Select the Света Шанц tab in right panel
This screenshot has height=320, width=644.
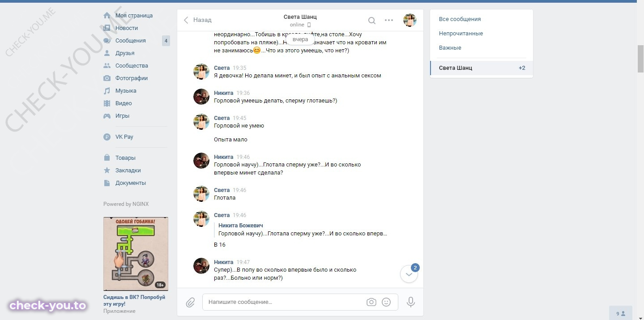(482, 68)
